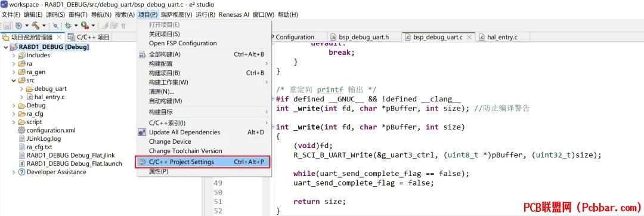Image resolution: width=644 pixels, height=216 pixels.
Task: Click the Developer Assistance question mark icon
Action: [22, 172]
